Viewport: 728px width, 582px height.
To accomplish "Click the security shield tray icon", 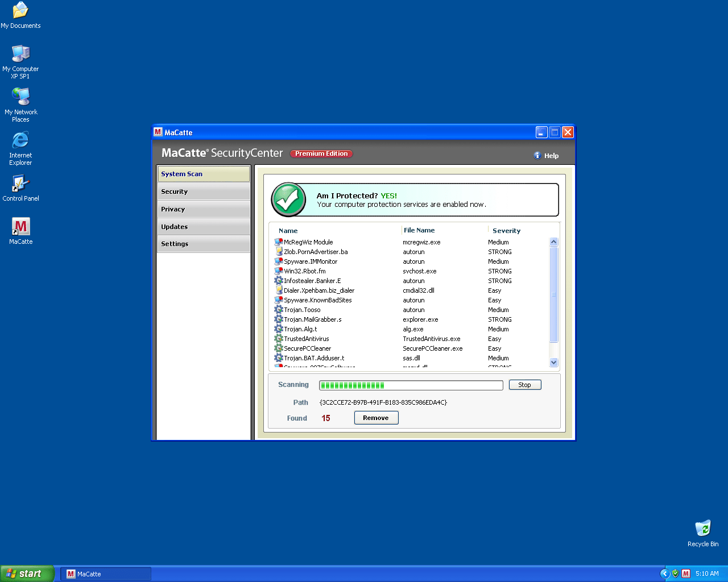I will (x=675, y=573).
